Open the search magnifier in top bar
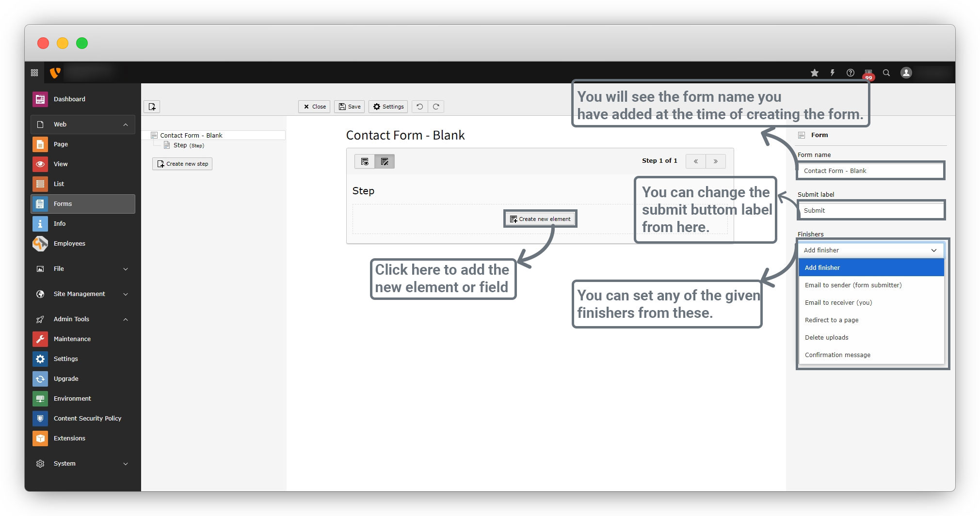The width and height of the screenshot is (980, 516). [886, 73]
